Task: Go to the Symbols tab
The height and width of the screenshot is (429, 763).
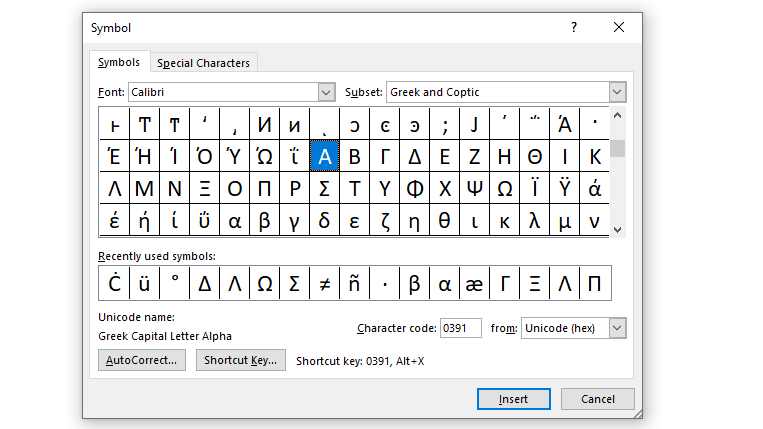Action: (x=119, y=62)
